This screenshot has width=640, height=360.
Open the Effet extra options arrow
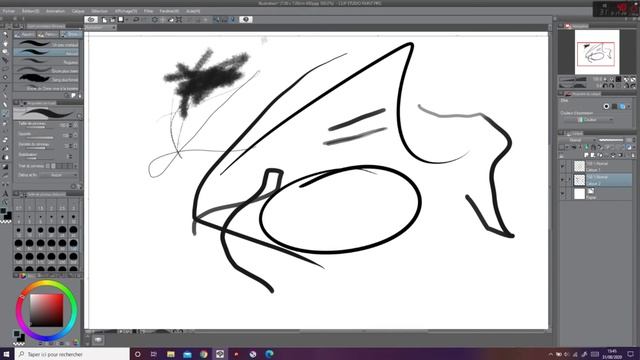click(629, 106)
